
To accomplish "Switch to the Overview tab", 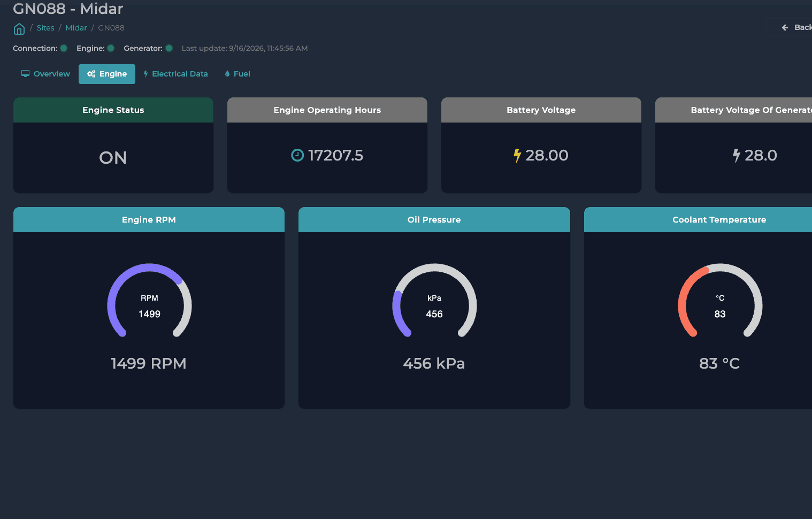I will (x=45, y=74).
